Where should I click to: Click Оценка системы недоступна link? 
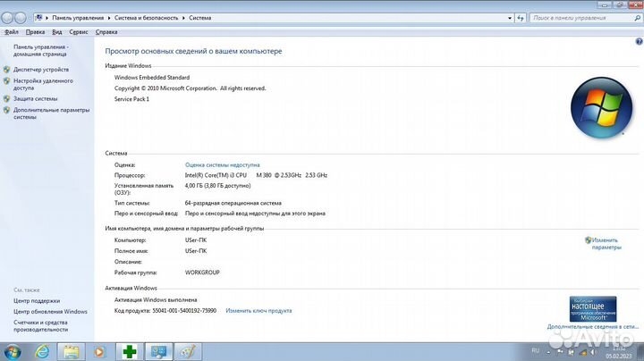pos(222,165)
